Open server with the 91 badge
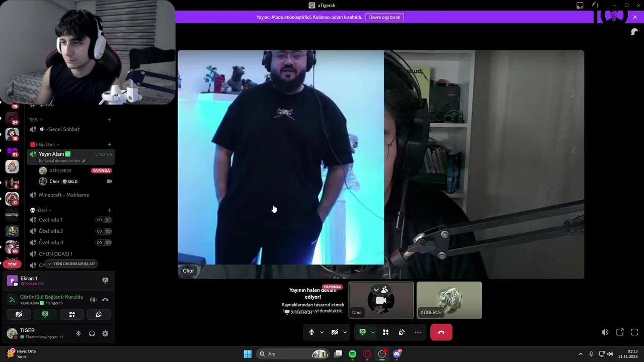The width and height of the screenshot is (644, 362). (x=12, y=150)
